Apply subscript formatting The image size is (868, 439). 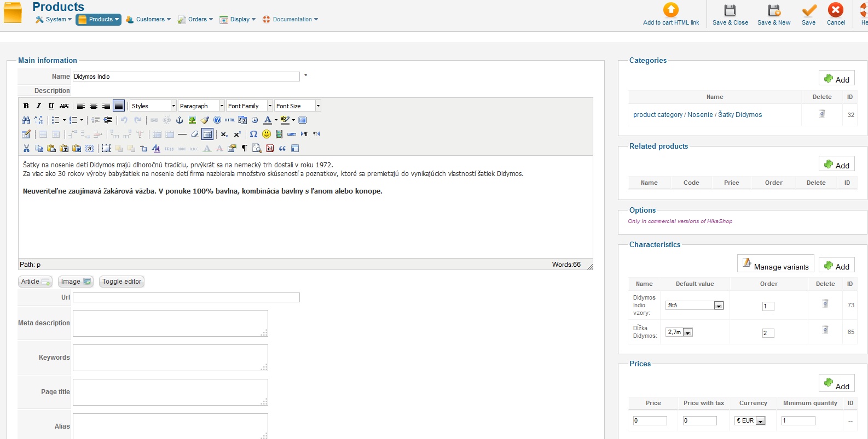(224, 134)
